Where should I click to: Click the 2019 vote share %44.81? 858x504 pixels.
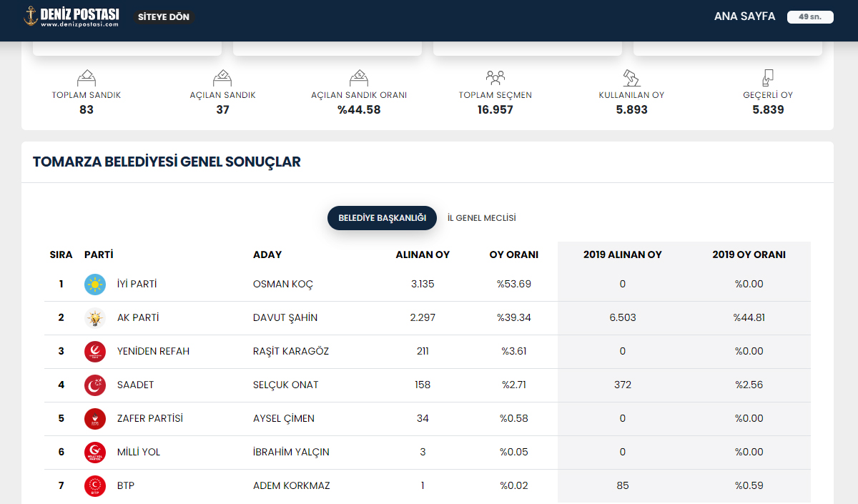[749, 317]
